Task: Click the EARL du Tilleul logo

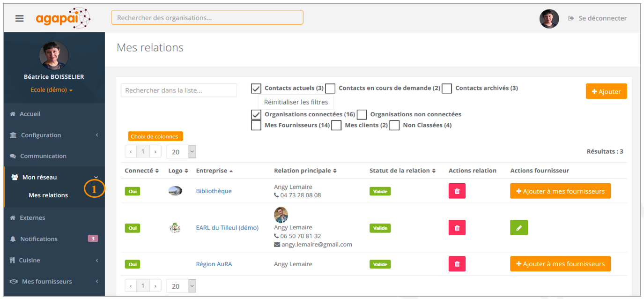Action: (175, 228)
